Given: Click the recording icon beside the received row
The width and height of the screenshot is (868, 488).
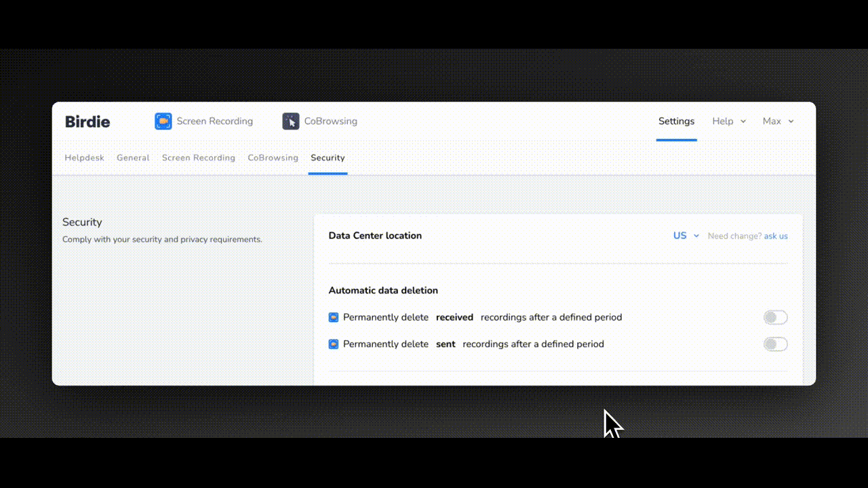Looking at the screenshot, I should [334, 317].
